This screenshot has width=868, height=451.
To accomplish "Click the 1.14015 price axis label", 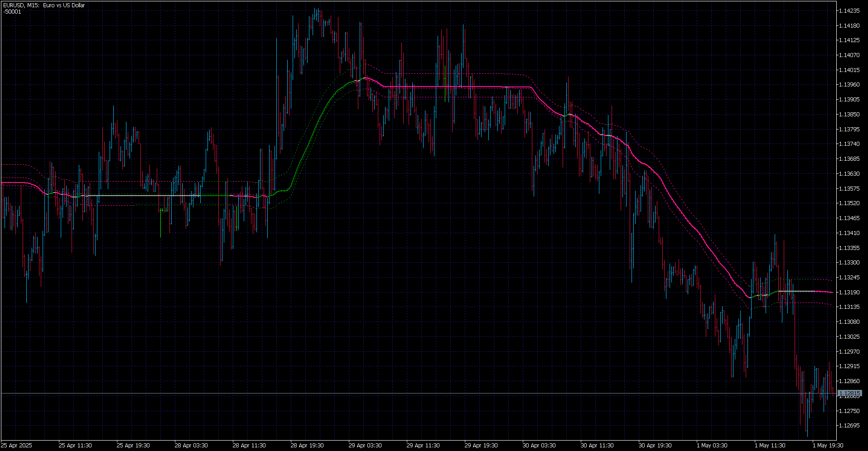I will tap(849, 70).
